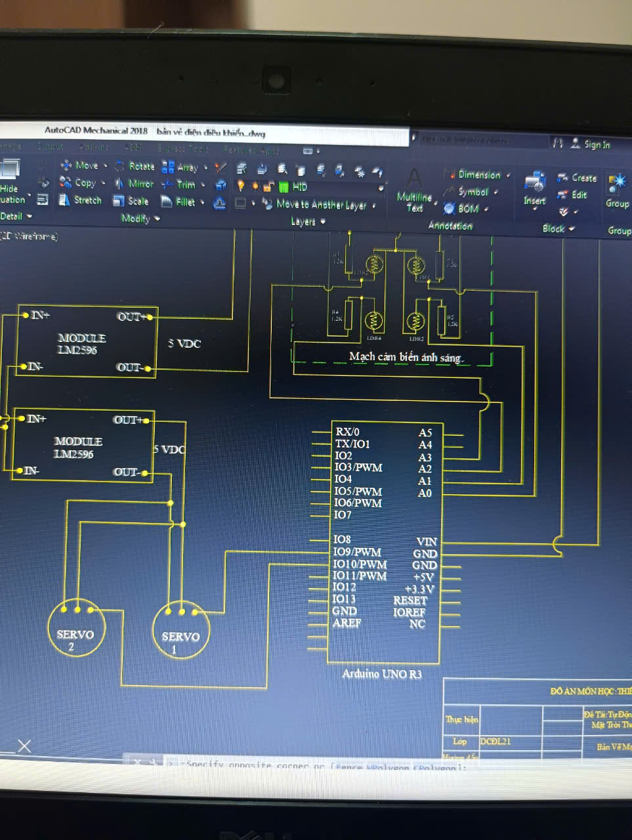
Task: Expand the Modify panel
Action: 140,219
